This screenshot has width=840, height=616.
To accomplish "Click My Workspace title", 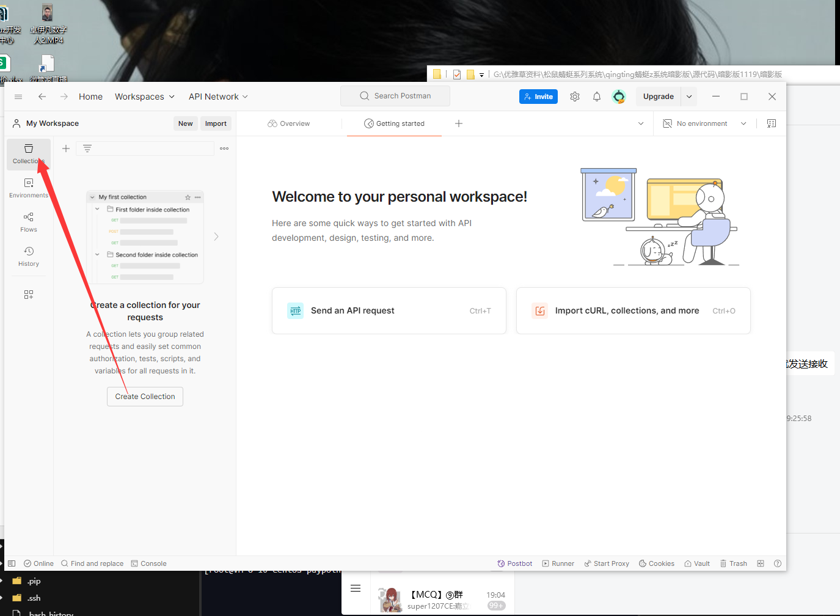I will point(53,123).
